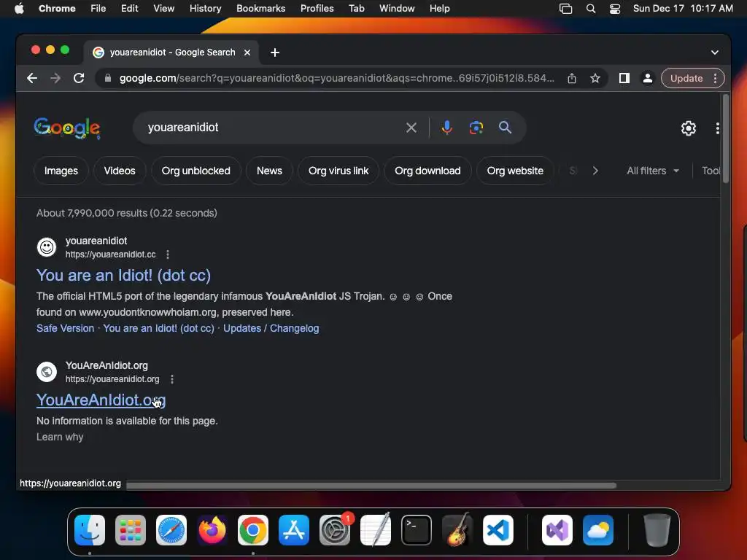This screenshot has height=560, width=747.
Task: Search by image with the Lens icon
Action: pos(476,128)
